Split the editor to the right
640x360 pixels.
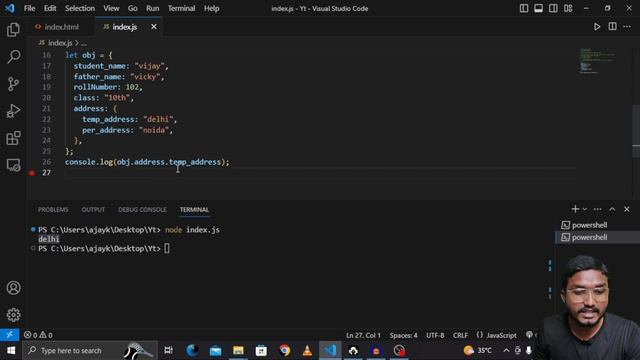tap(612, 27)
